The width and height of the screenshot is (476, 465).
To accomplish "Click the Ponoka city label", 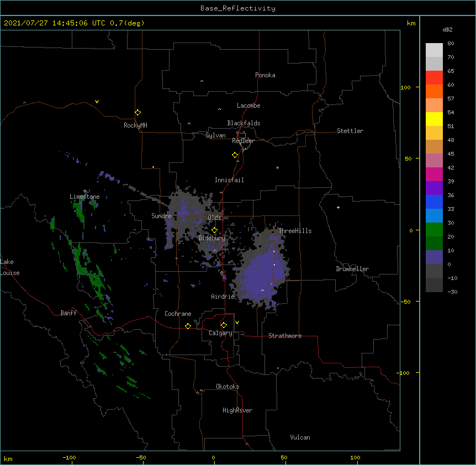I will [265, 75].
